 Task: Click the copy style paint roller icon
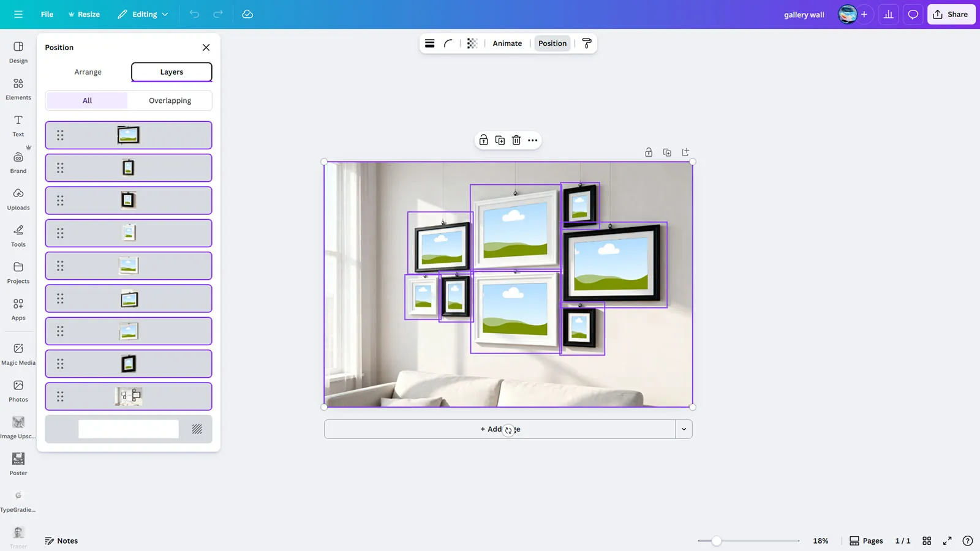tap(586, 43)
